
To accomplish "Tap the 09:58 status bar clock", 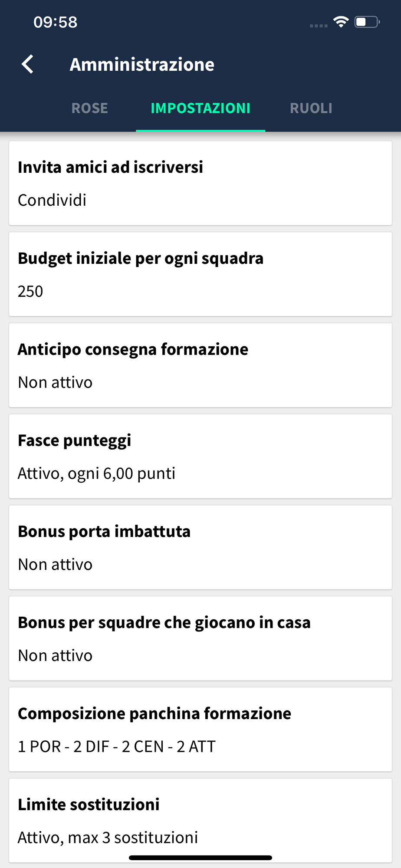I will pos(56,22).
